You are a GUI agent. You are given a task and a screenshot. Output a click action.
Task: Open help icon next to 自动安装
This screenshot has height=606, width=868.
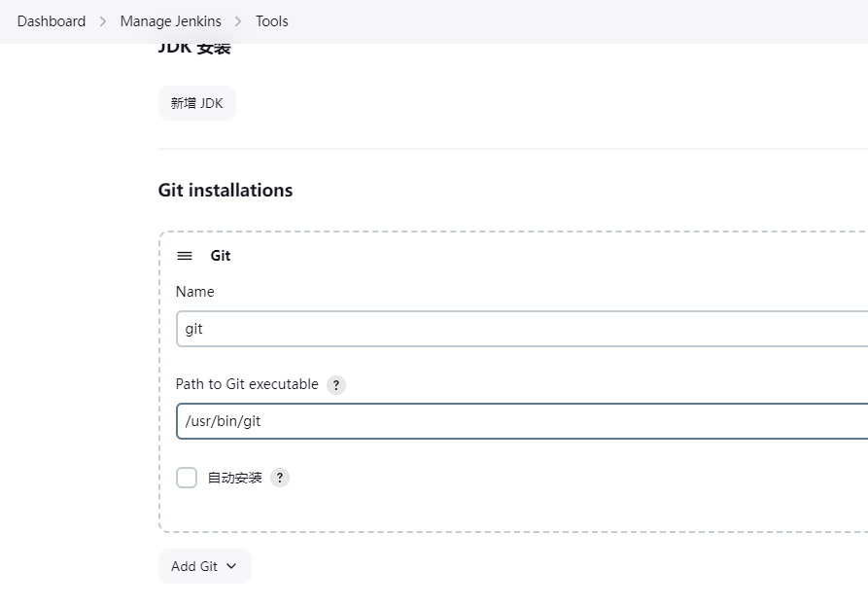click(x=280, y=478)
